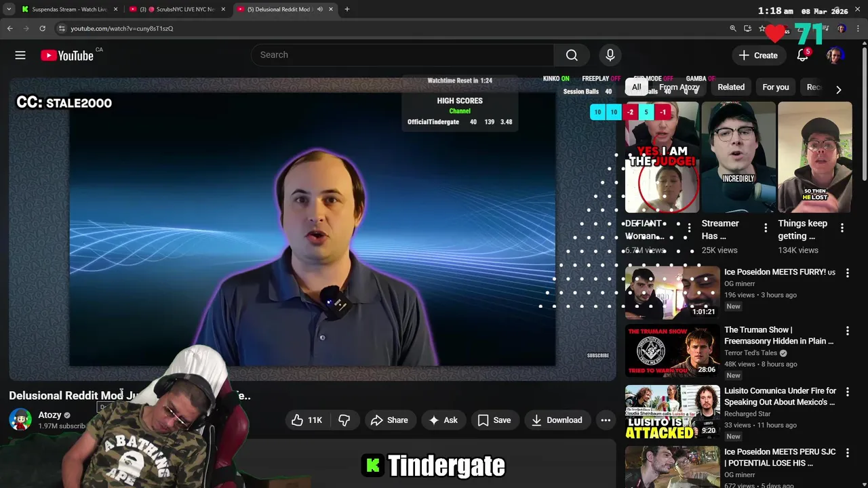Image resolution: width=868 pixels, height=488 pixels.
Task: Go back in browser history
Action: (9, 28)
